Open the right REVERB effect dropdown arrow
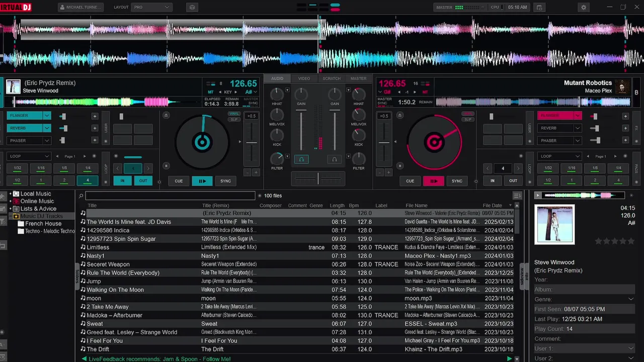 [x=577, y=128]
